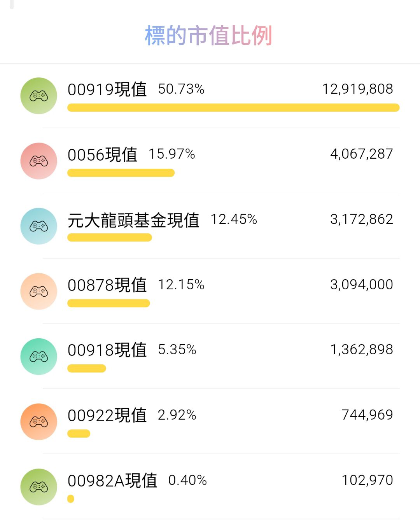Select the green gamepad icon for 00982A現值
420x532 pixels.
tap(39, 487)
